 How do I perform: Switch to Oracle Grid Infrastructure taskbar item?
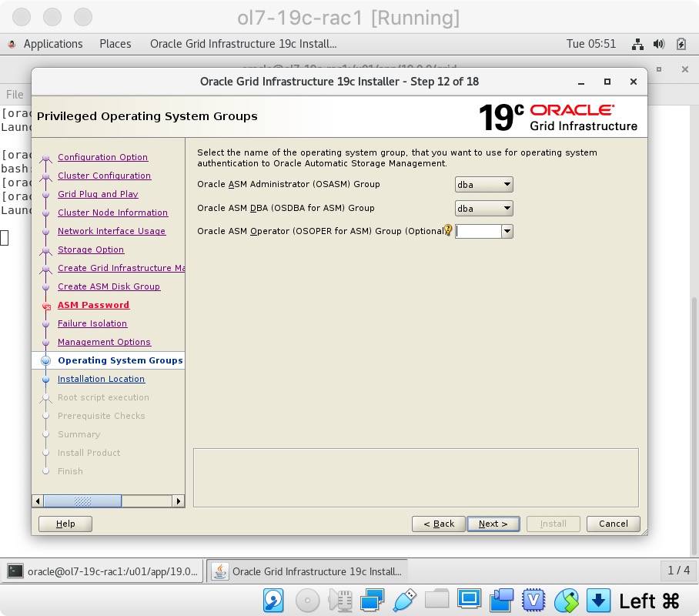point(308,571)
